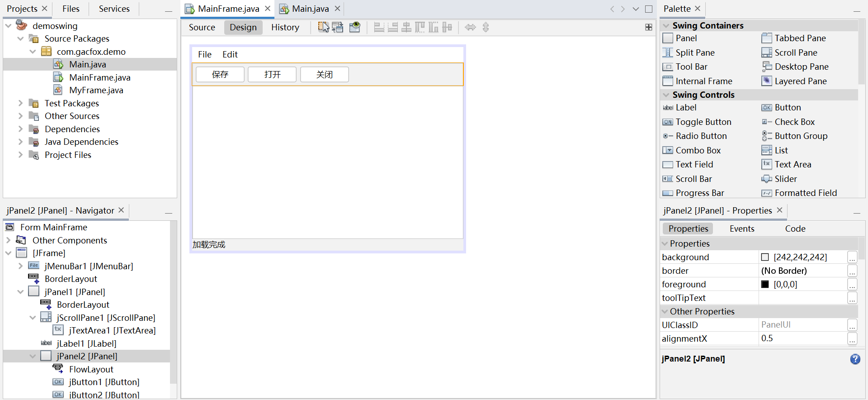The height and width of the screenshot is (400, 868).
Task: Open the Events tab in Properties
Action: coord(742,229)
